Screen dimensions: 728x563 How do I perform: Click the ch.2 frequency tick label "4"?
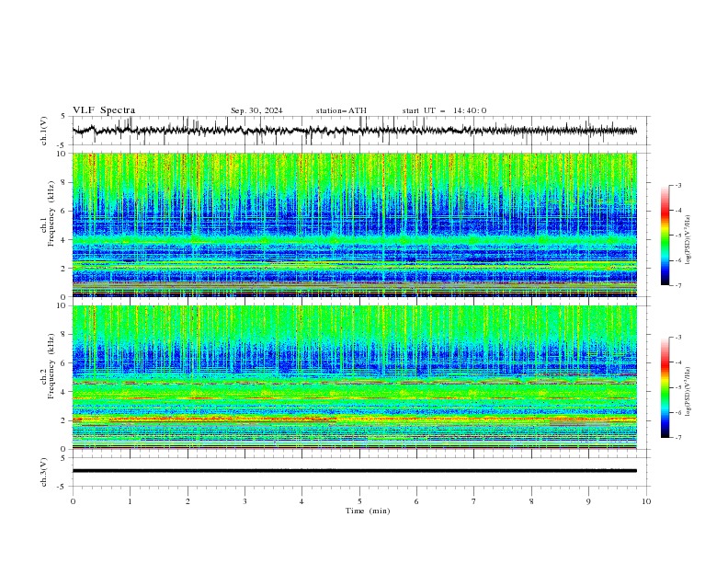click(63, 392)
